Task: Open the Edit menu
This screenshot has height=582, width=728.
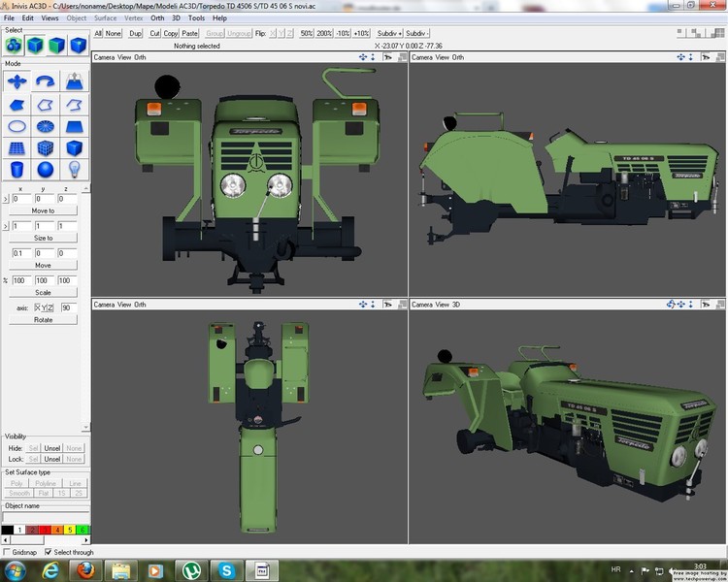Action: point(27,18)
